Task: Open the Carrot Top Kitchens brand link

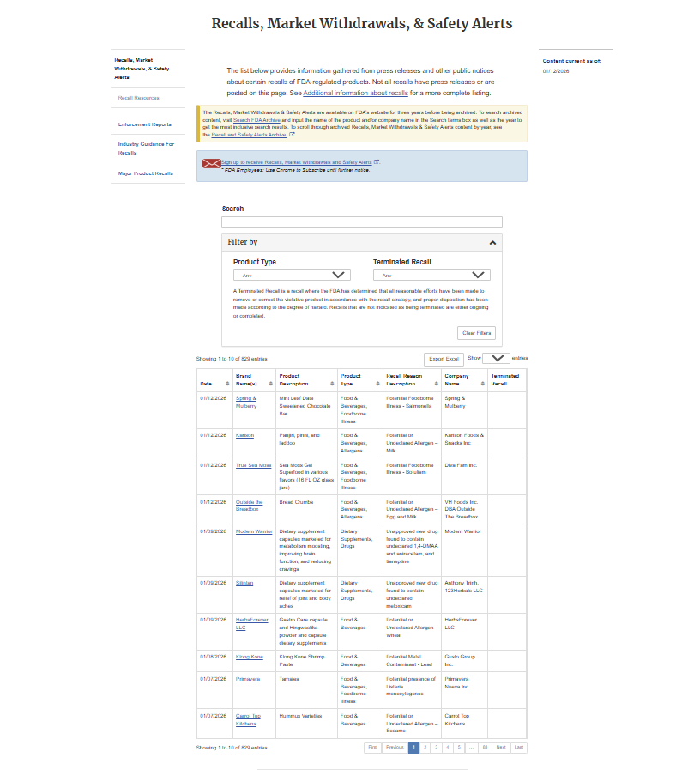Action: click(248, 720)
